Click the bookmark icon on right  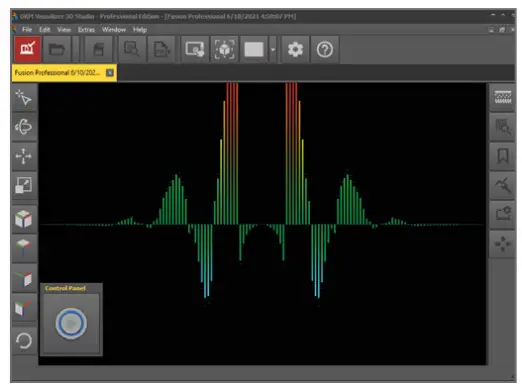[x=503, y=156]
